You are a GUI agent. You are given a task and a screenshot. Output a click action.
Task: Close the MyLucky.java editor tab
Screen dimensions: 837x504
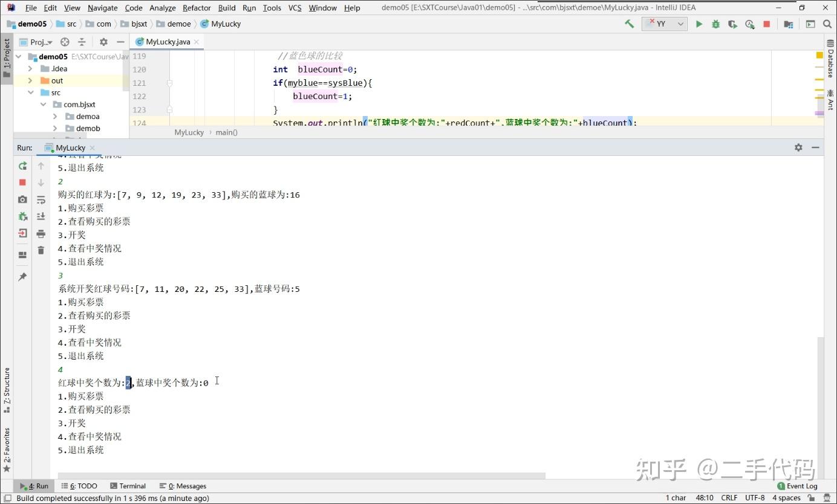tap(196, 42)
